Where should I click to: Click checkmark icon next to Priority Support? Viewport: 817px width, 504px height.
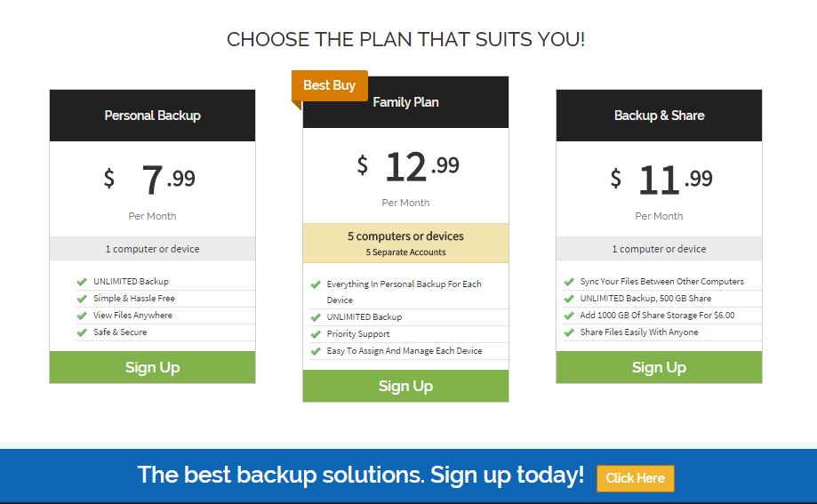(x=316, y=334)
